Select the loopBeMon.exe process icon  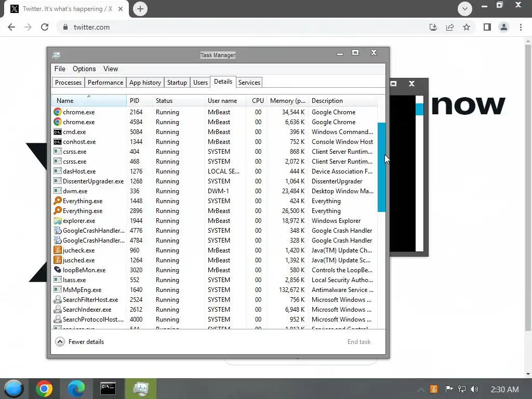coord(58,270)
